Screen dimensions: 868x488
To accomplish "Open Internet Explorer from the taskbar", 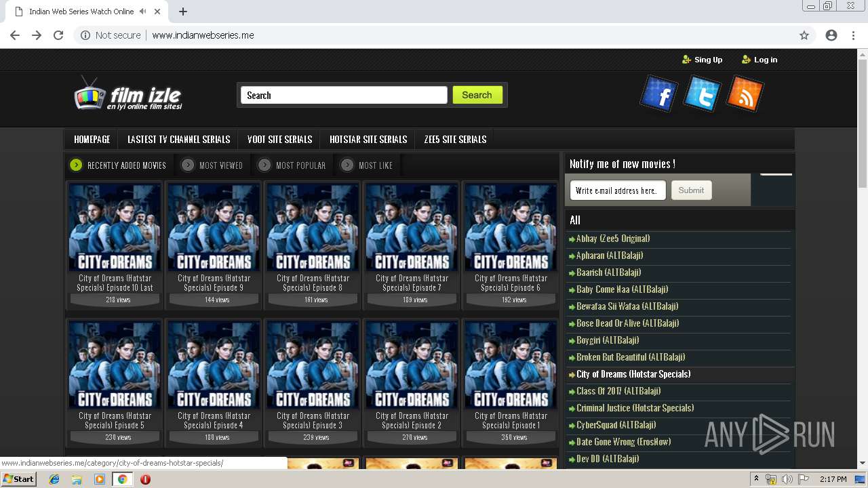I will pyautogui.click(x=54, y=479).
